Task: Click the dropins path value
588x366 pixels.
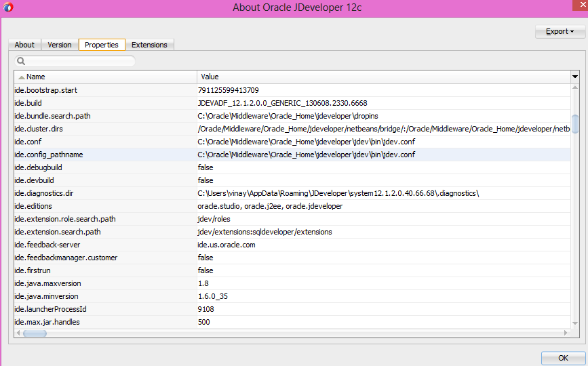Action: 288,116
